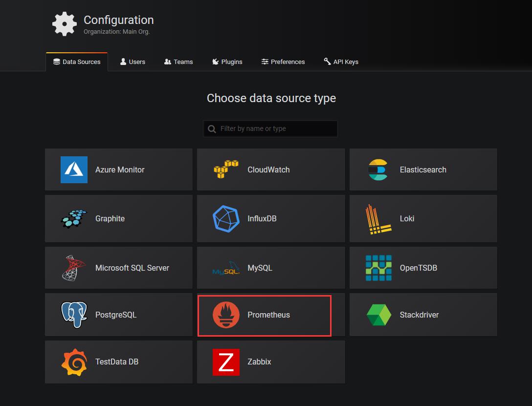Click the Elasticsearch logo icon
The height and width of the screenshot is (406, 532).
click(378, 170)
